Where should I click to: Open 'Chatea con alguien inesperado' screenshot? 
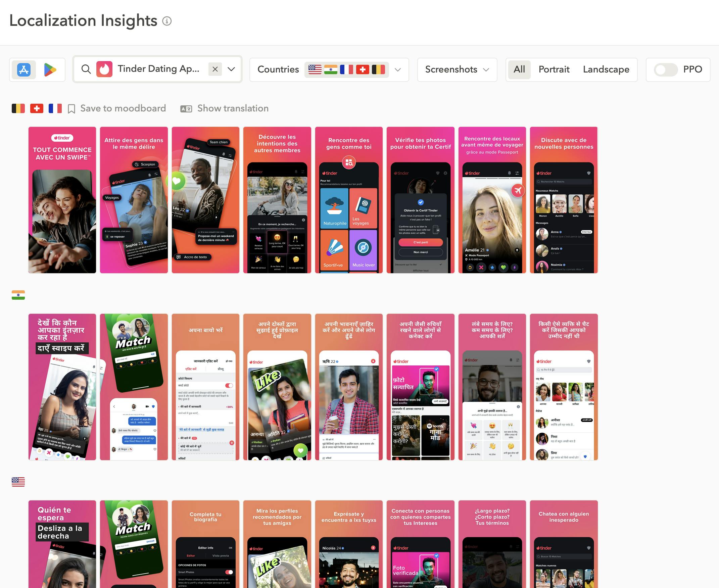(x=564, y=544)
